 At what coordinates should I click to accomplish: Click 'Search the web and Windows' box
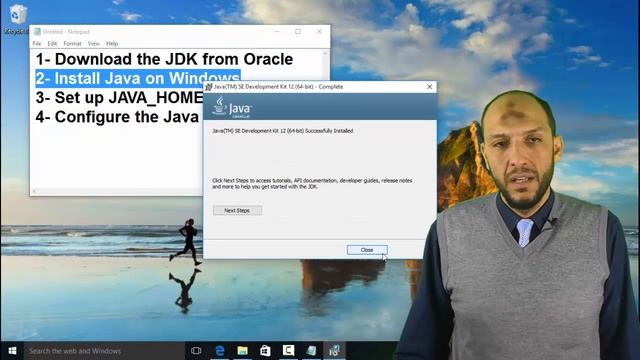(x=104, y=351)
